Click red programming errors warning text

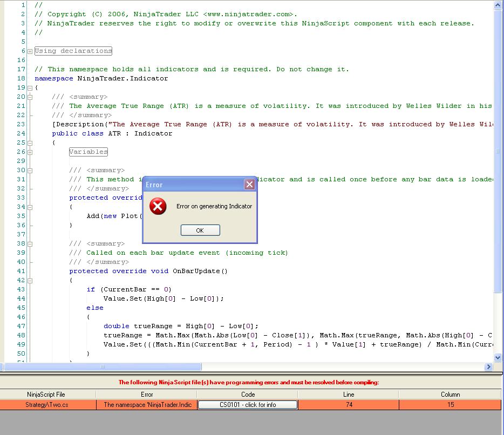tap(249, 382)
